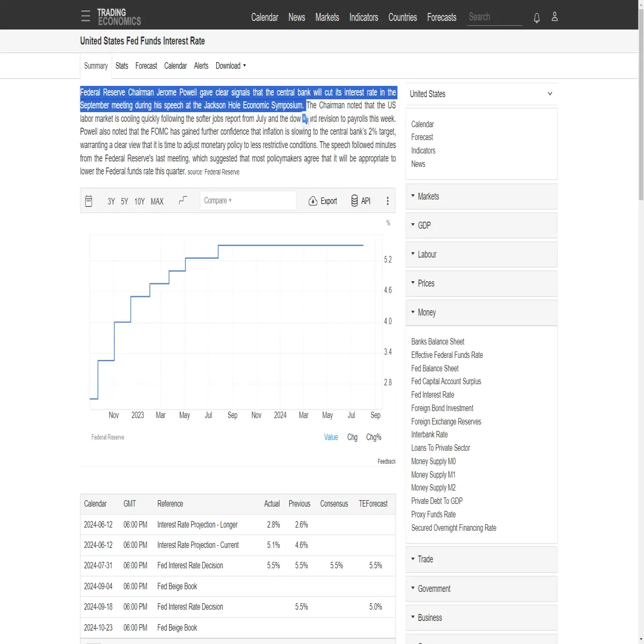Click the Compare input field

point(248,201)
